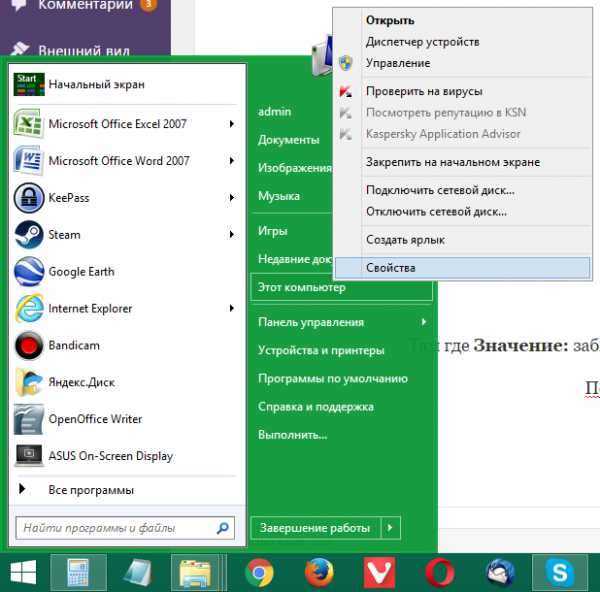Click the Kaspersky icon beside Проверить на вирусы

pos(346,91)
